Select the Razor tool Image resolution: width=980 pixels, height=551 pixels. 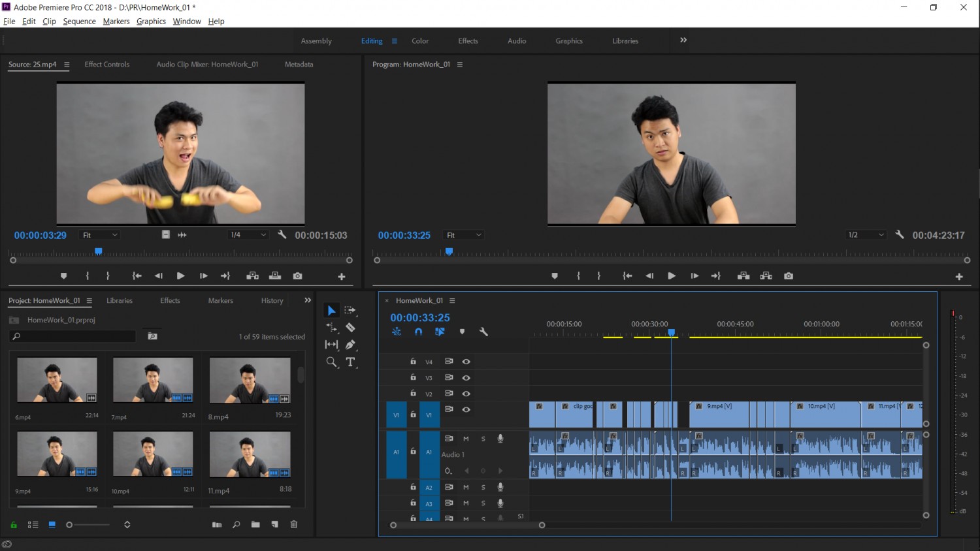[350, 327]
